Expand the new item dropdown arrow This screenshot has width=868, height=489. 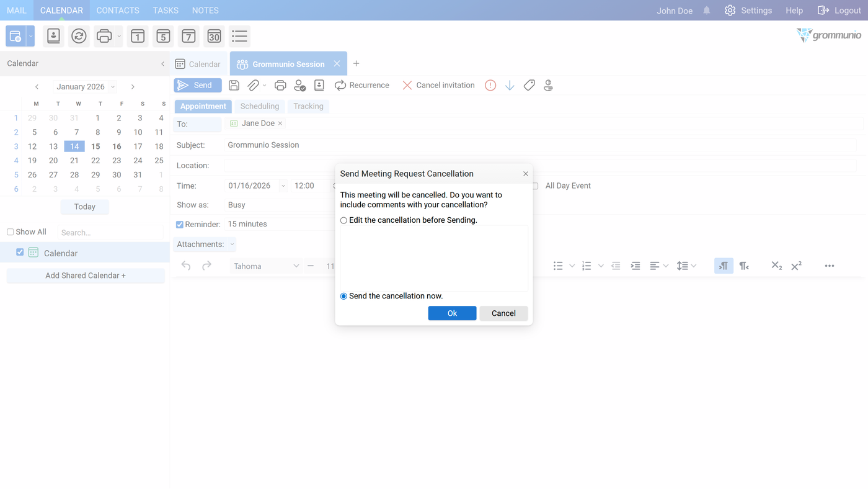30,36
